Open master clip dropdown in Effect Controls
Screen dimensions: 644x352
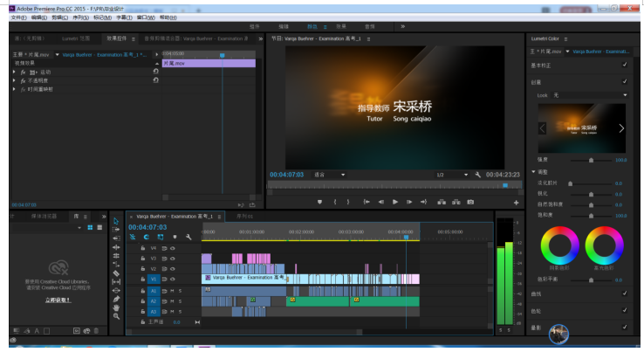click(57, 55)
